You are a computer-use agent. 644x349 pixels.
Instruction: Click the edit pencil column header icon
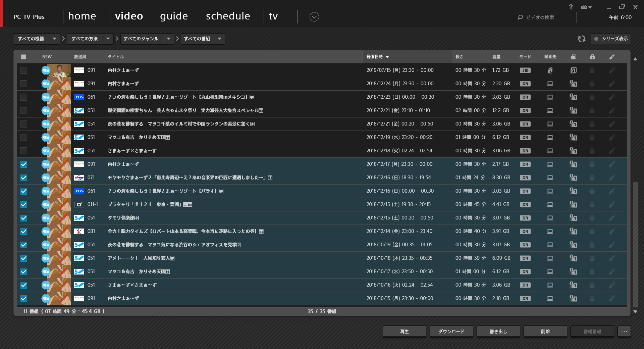tap(612, 57)
